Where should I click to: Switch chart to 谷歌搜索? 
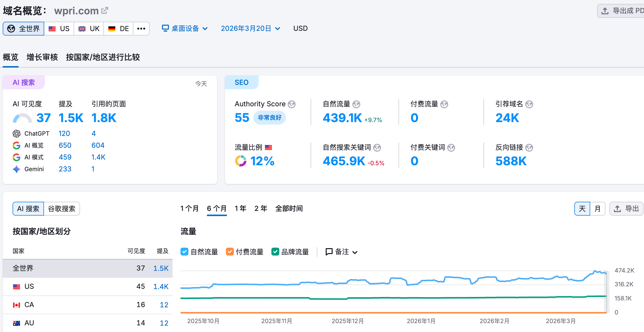tap(61, 209)
